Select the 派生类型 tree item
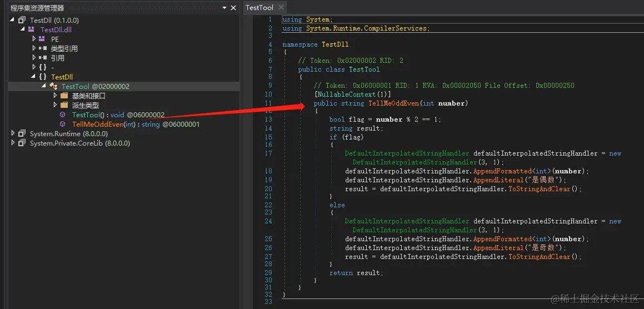This screenshot has width=644, height=309. coord(86,105)
